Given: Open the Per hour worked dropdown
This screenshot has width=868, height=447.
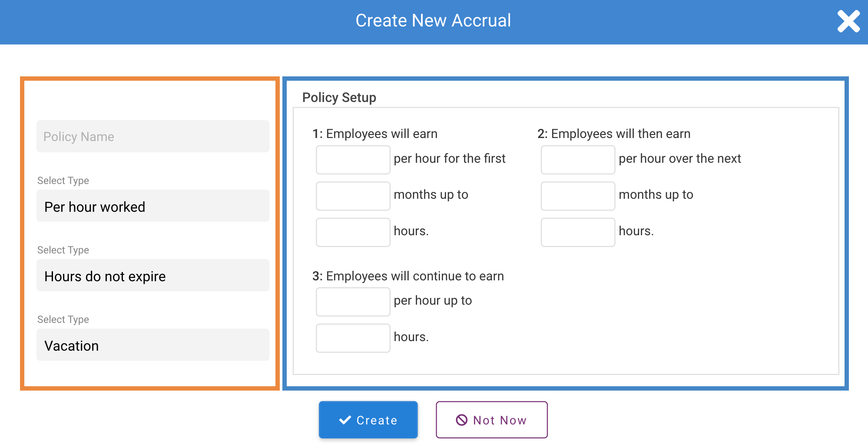Looking at the screenshot, I should (x=153, y=206).
